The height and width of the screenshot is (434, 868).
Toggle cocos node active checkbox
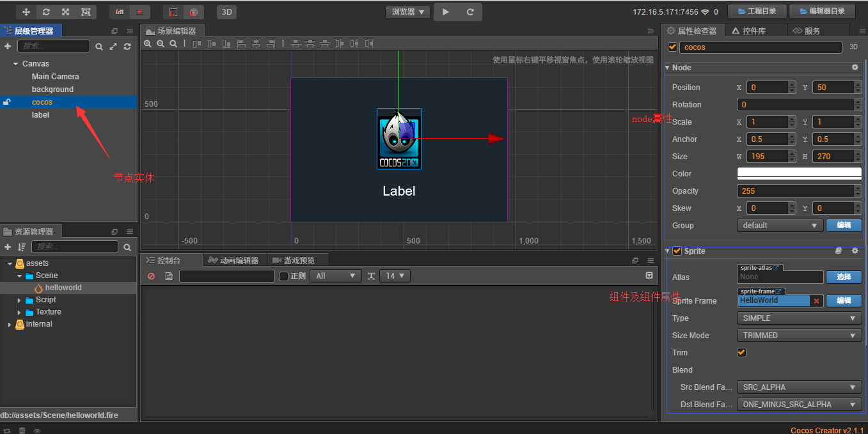pos(672,47)
